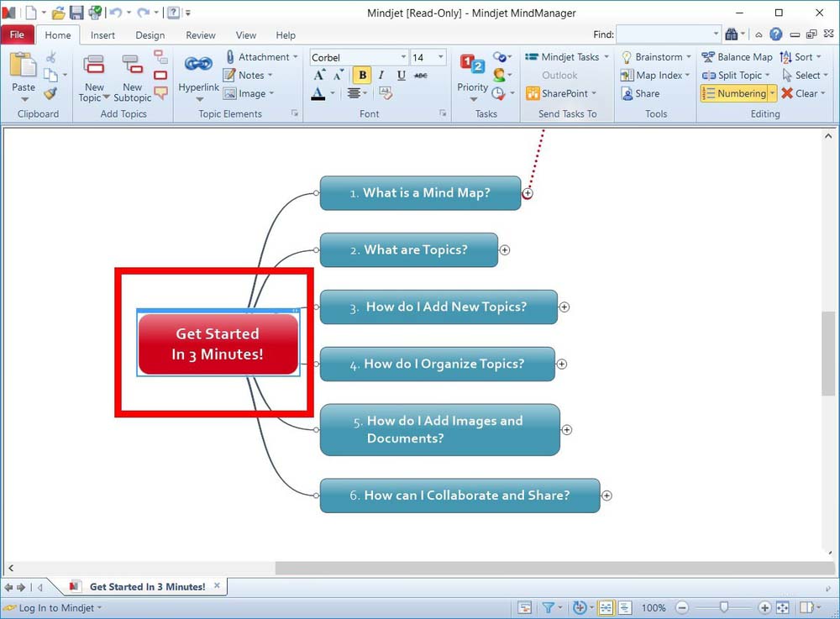Click the zoom slider handle
Image resolution: width=840 pixels, height=619 pixels.
(723, 607)
